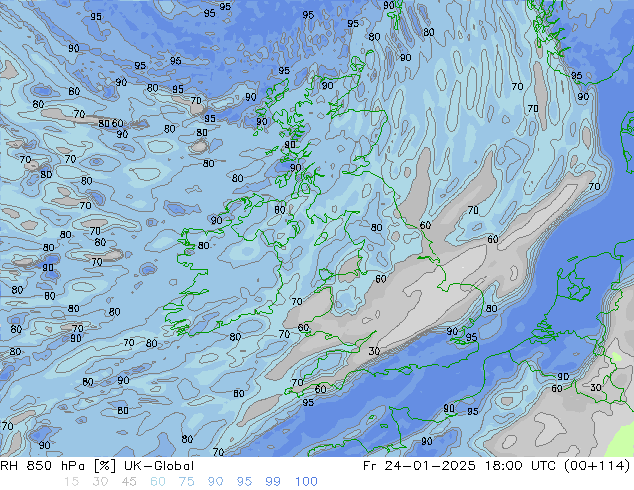Image resolution: width=634 pixels, height=490 pixels.
Task: Click the '(00+114)' forecast offset text
Action: tap(598, 466)
